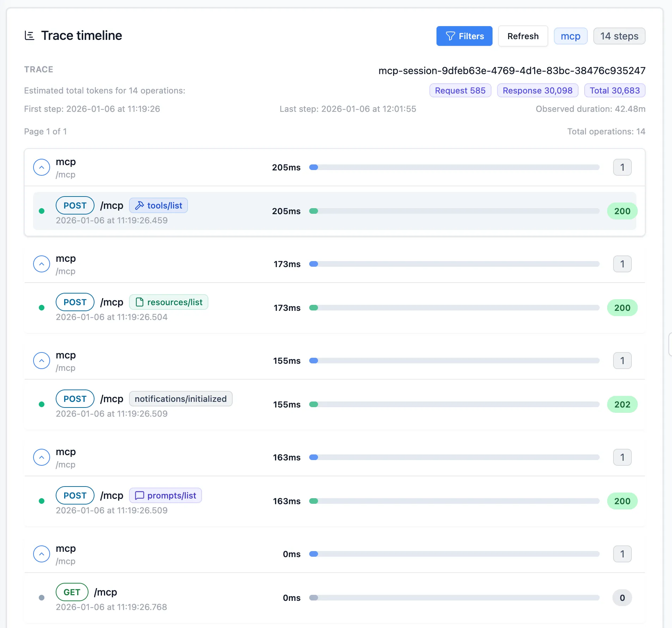Click the 205ms progress bar for tools/list
Image resolution: width=672 pixels, height=628 pixels.
click(455, 211)
